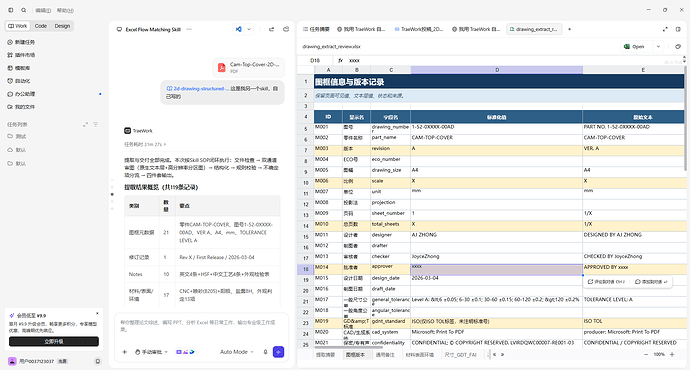690x370 pixels.
Task: Select row 18 header
Action: coord(305,269)
